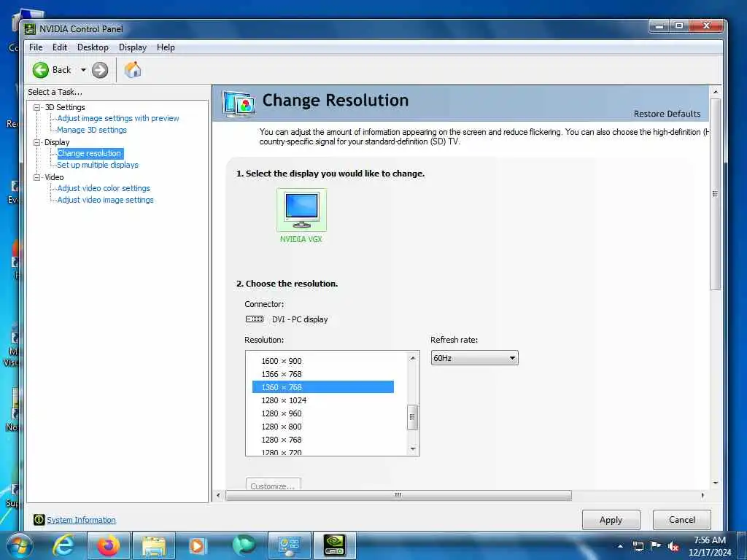Open Set up multiple displays
Screen dimensions: 747x560
point(98,165)
